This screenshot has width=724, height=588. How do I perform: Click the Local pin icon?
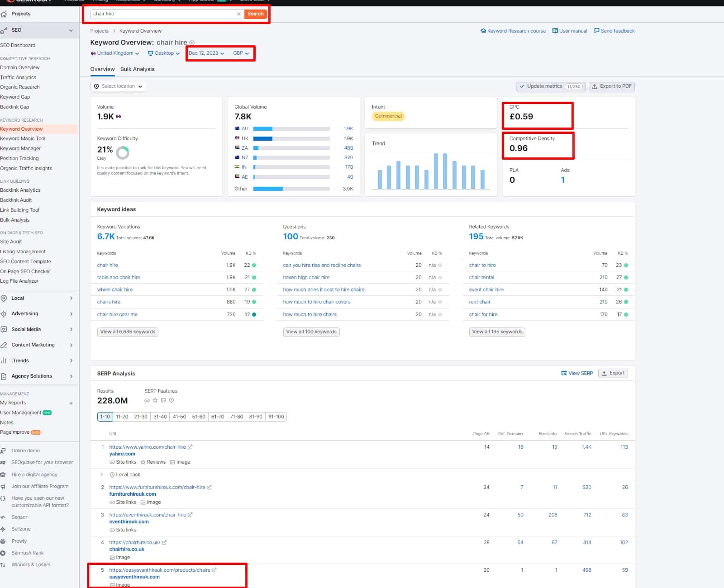click(4, 298)
